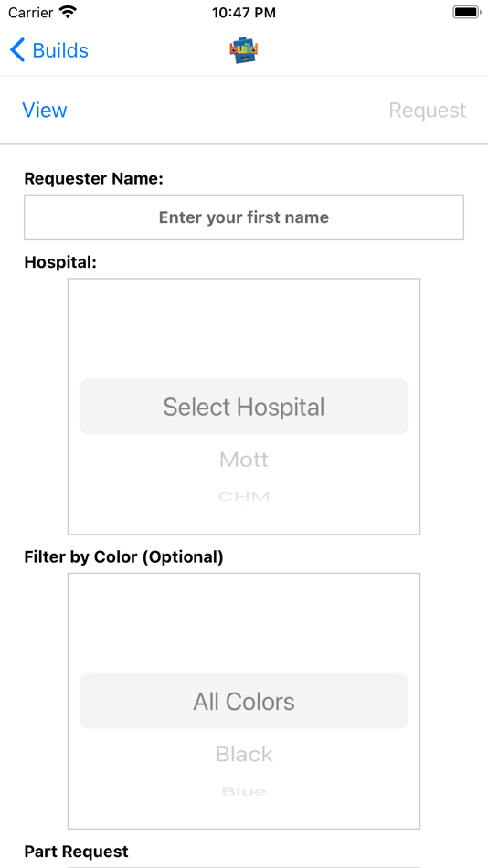This screenshot has width=488, height=868.
Task: Pick Black in the color filter
Action: coord(244,754)
